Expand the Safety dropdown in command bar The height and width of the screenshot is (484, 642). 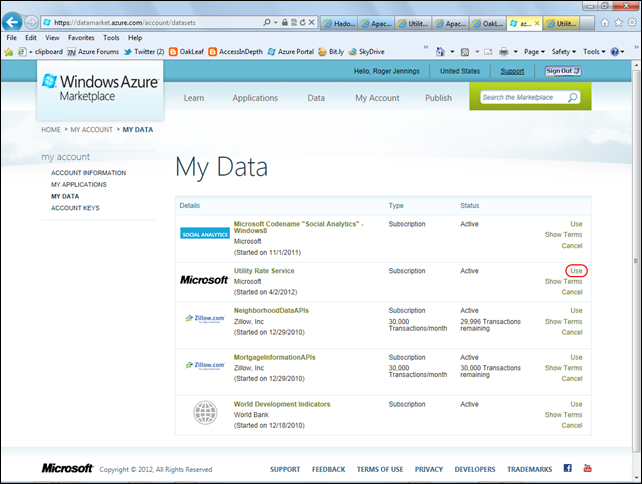click(564, 52)
